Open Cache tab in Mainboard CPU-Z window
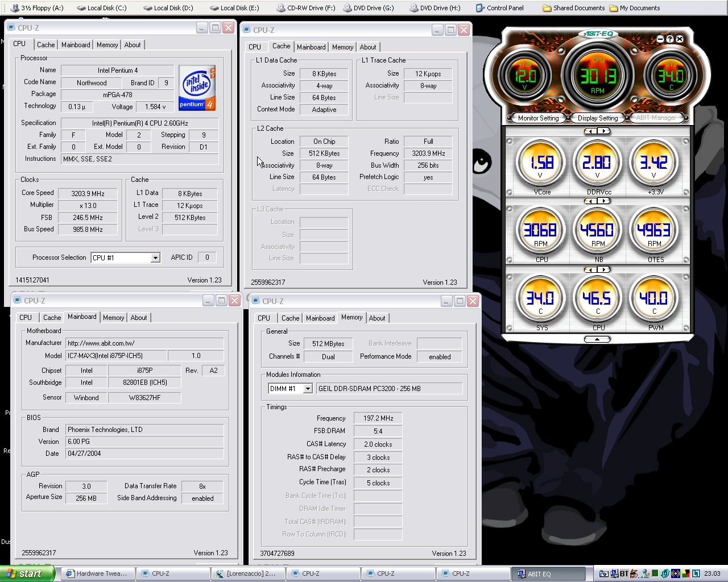This screenshot has width=728, height=582. click(52, 318)
